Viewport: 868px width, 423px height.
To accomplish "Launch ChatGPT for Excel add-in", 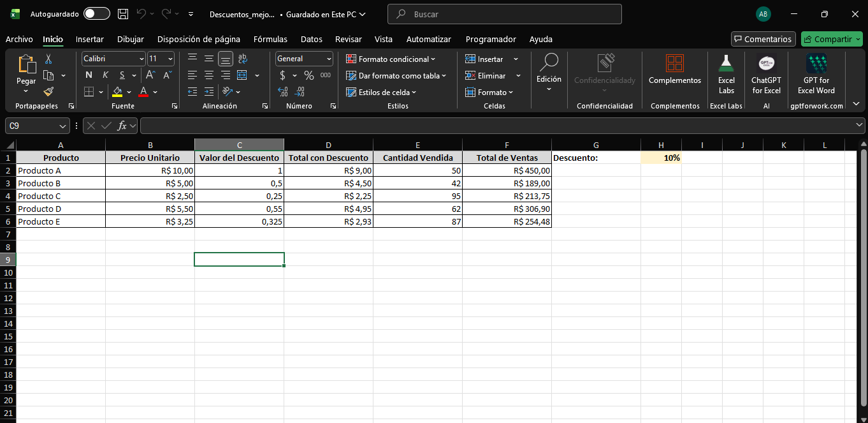I will (766, 74).
